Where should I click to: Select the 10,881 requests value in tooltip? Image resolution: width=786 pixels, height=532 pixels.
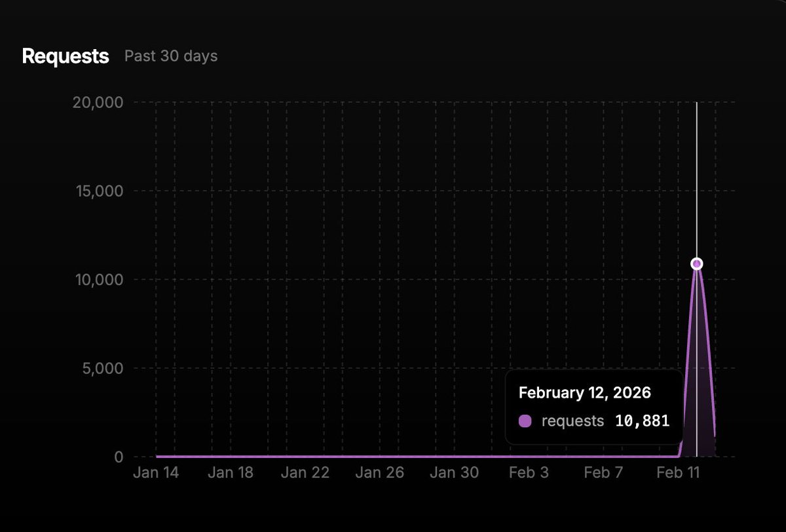(x=644, y=421)
